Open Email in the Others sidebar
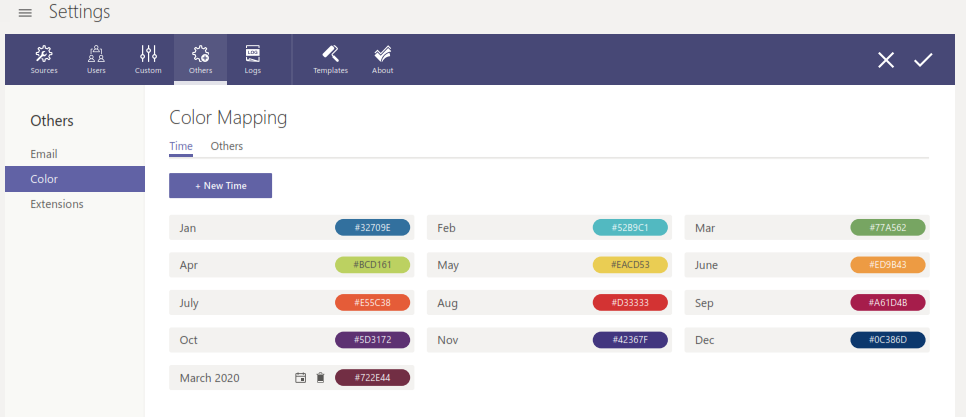 (x=44, y=154)
